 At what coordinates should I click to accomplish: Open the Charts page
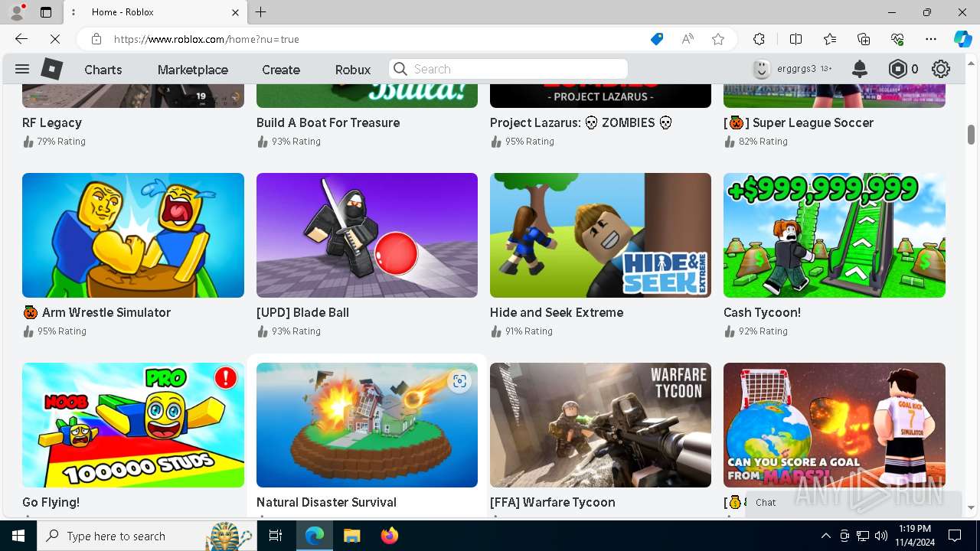tap(103, 70)
